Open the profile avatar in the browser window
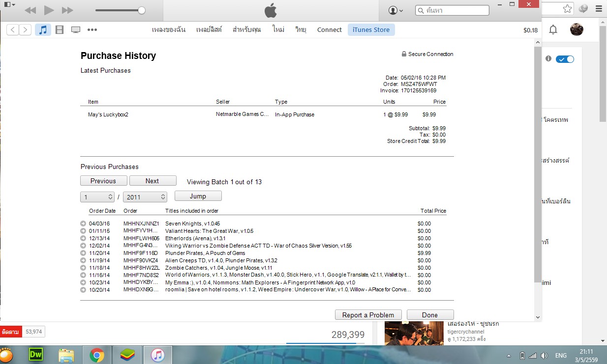This screenshot has width=607, height=364. point(577,30)
